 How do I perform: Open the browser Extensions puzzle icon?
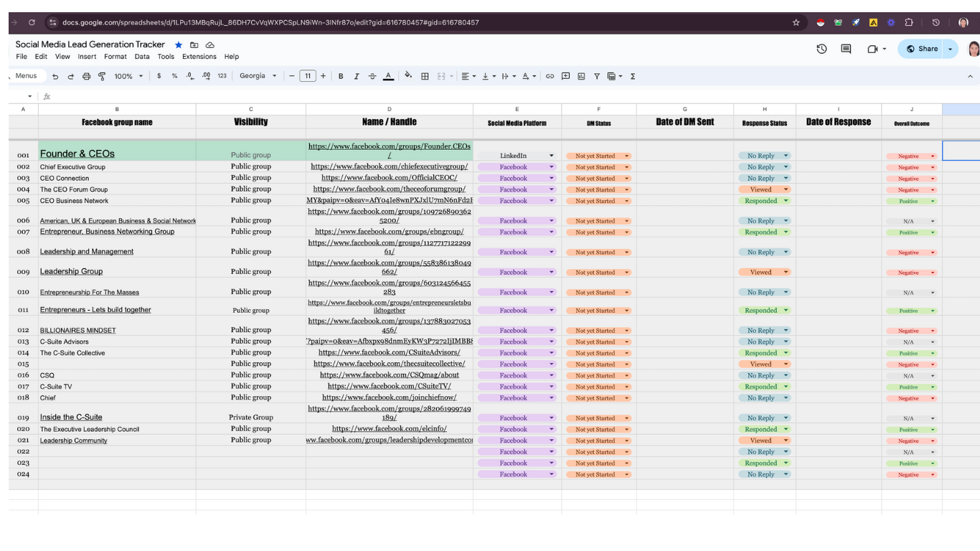pos(908,22)
